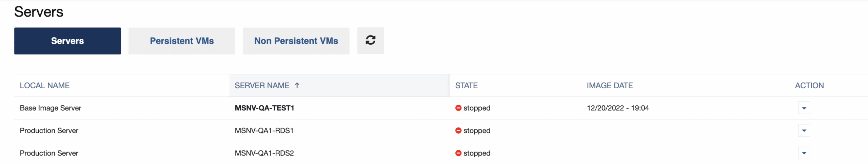This screenshot has height=164, width=868.
Task: Switch to the Servers tab
Action: [x=67, y=41]
